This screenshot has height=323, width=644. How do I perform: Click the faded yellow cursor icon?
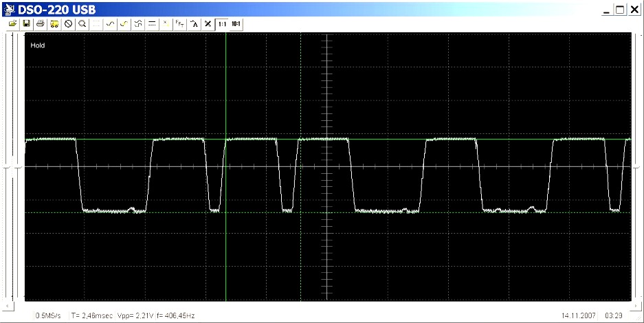166,24
